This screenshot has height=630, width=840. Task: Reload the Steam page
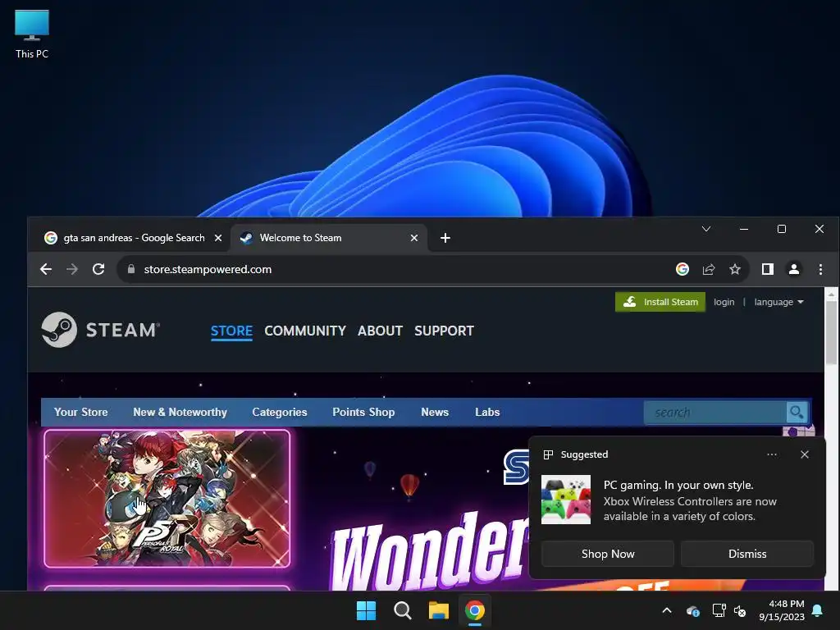(98, 269)
